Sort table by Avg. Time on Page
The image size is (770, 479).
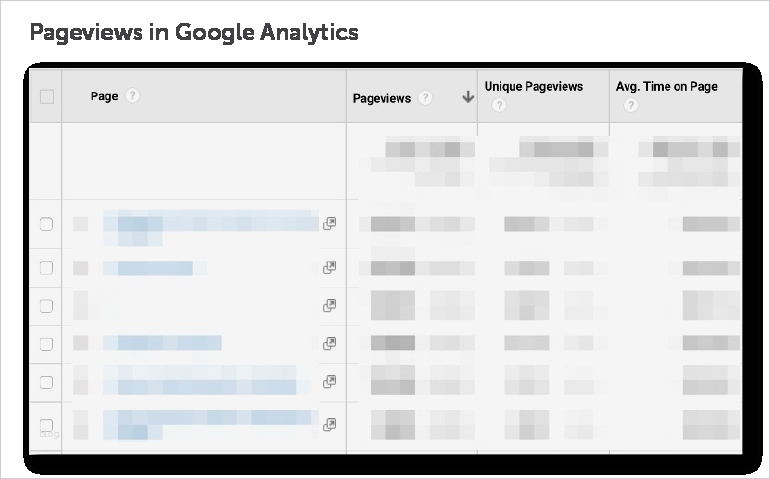click(666, 87)
